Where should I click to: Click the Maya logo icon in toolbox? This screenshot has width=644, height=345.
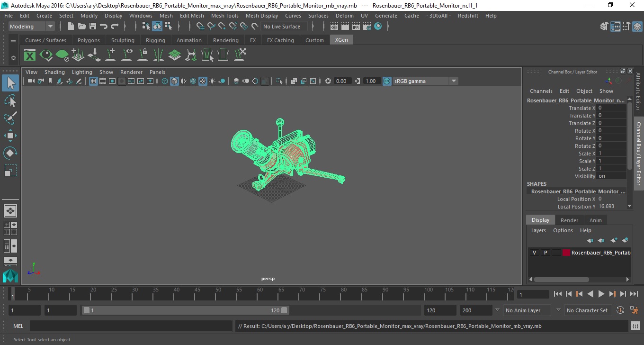[x=10, y=276]
